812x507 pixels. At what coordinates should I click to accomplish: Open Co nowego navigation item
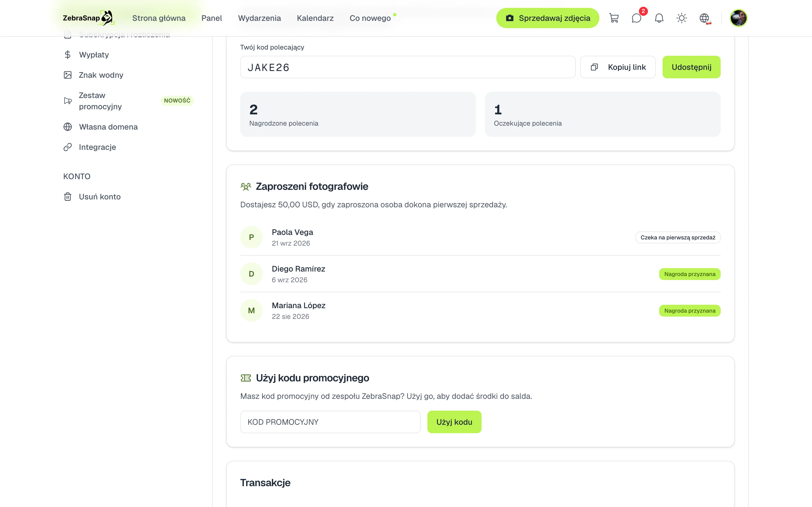(x=370, y=18)
